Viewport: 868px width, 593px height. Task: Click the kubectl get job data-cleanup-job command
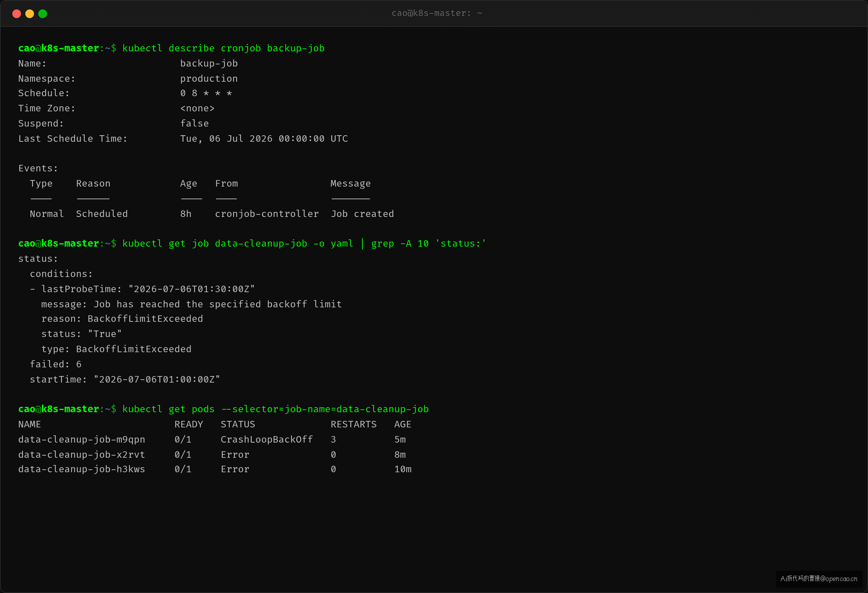304,243
